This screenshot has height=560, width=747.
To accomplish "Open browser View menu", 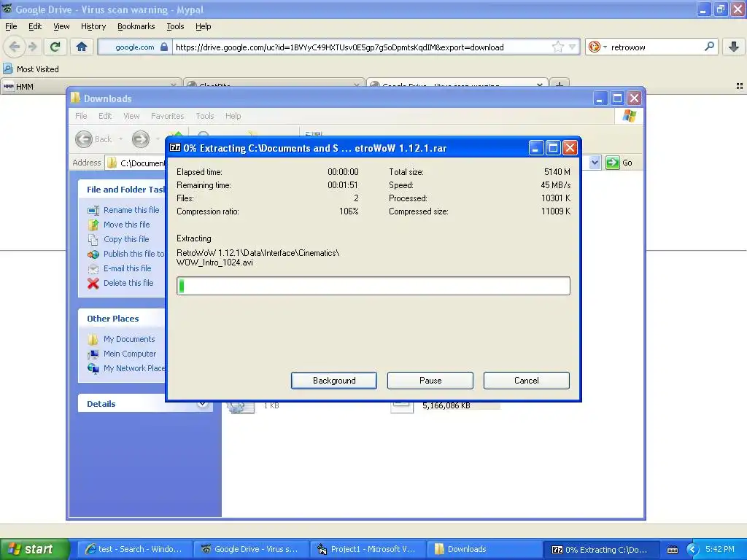I will click(61, 26).
